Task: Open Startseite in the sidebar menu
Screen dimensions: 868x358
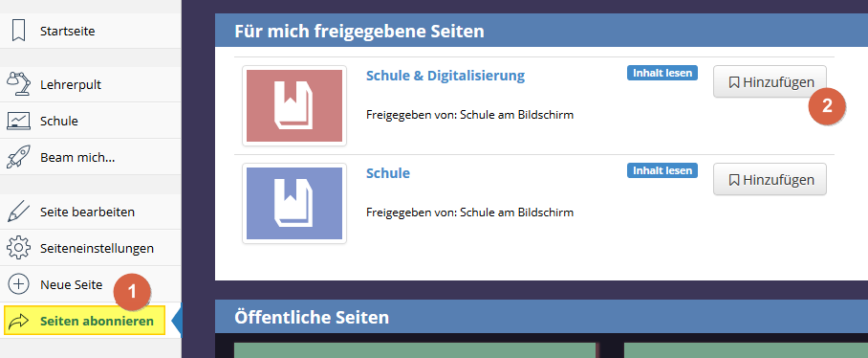Action: [90, 31]
